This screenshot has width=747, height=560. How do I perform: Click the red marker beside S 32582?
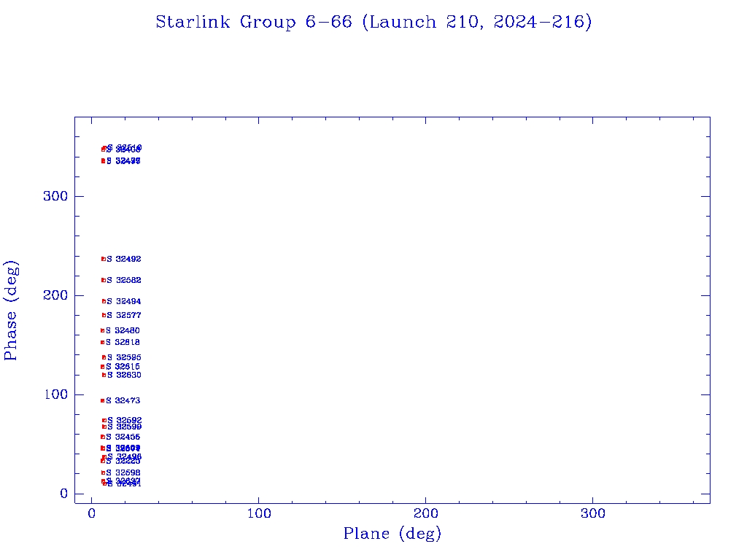pos(104,280)
